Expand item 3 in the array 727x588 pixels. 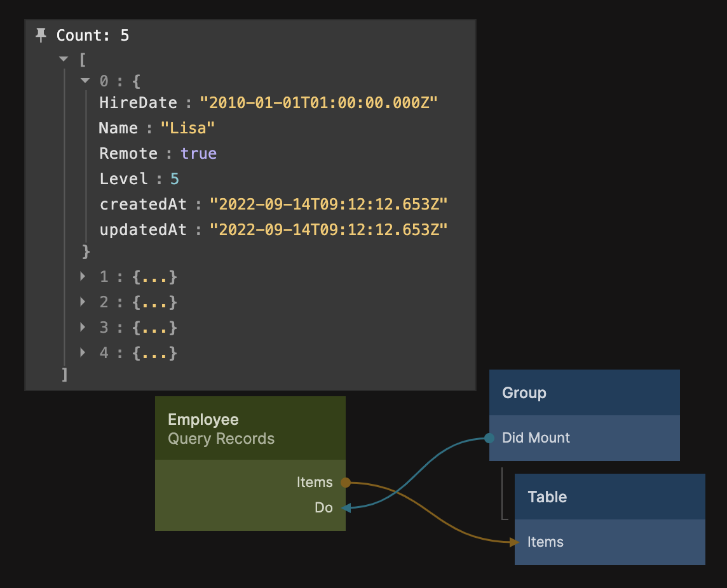coord(83,328)
